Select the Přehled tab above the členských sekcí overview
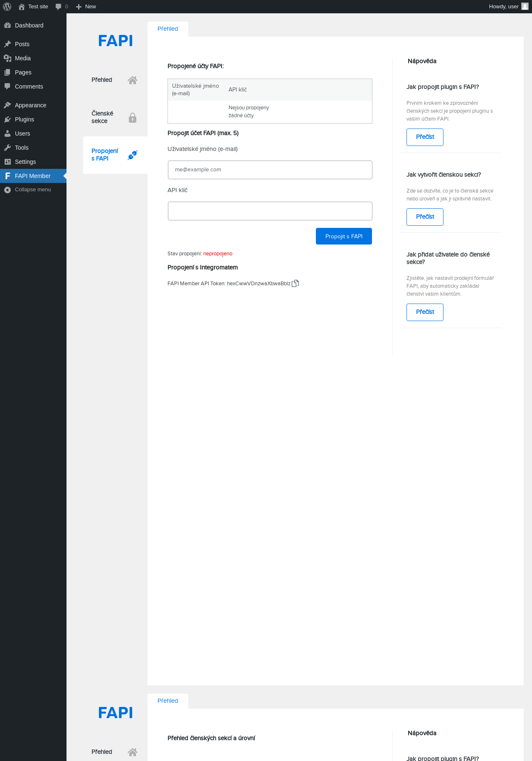Viewport: 532px width, 761px height. [x=168, y=701]
